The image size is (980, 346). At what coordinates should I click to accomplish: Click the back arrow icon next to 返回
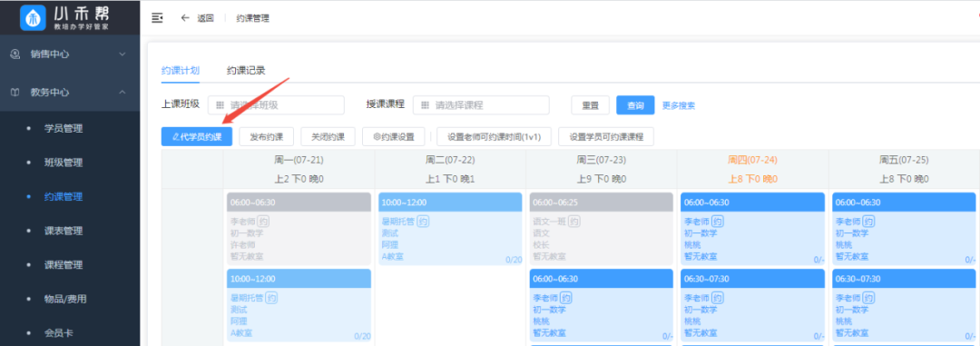pos(185,18)
